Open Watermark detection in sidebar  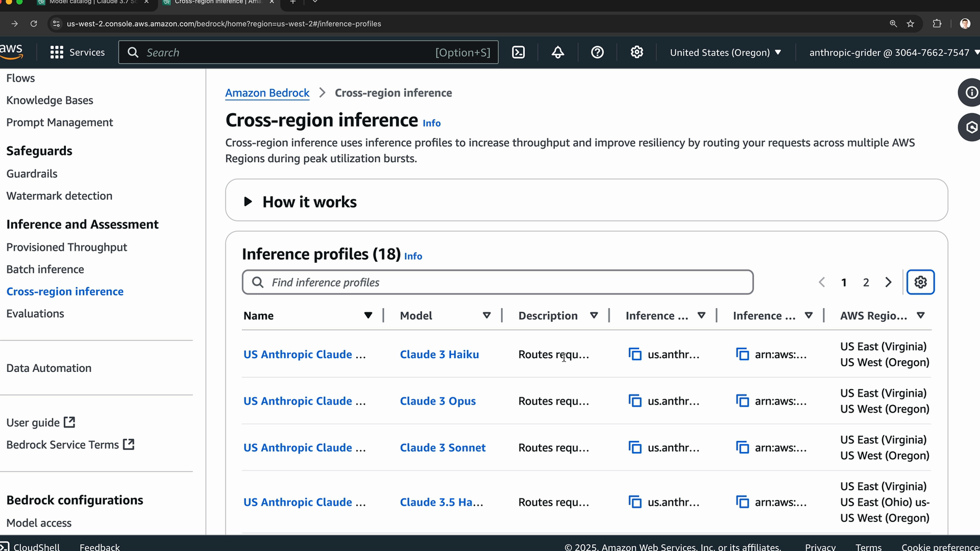(59, 195)
